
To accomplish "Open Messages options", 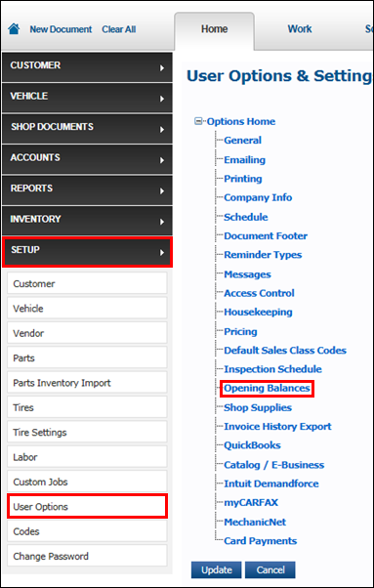I will click(247, 274).
